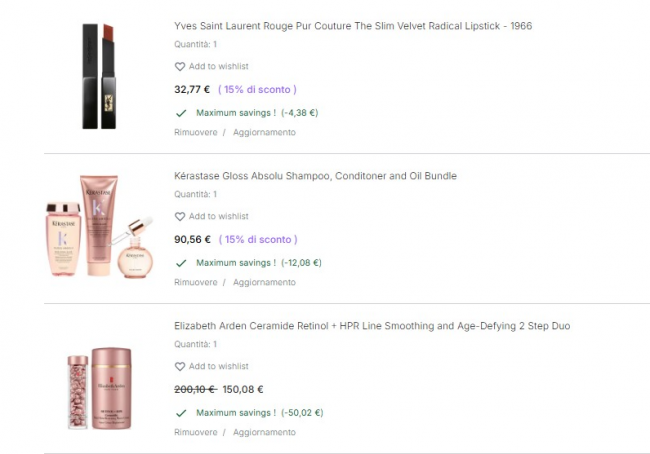Remove the YSL lipstick via Rimuovere
Viewport: 650px width, 454px height.
click(x=195, y=132)
